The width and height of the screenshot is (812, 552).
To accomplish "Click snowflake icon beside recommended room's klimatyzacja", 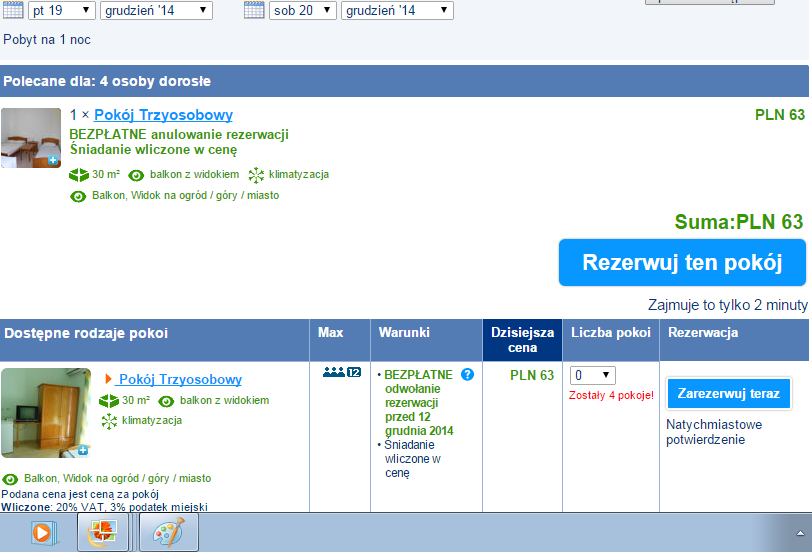I will (x=256, y=175).
